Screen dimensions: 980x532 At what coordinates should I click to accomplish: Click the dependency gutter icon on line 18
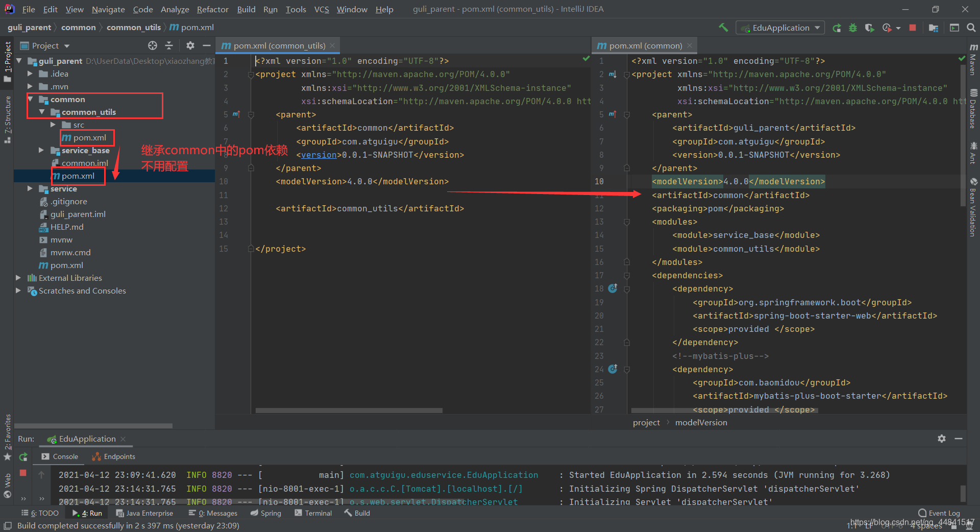coord(613,288)
